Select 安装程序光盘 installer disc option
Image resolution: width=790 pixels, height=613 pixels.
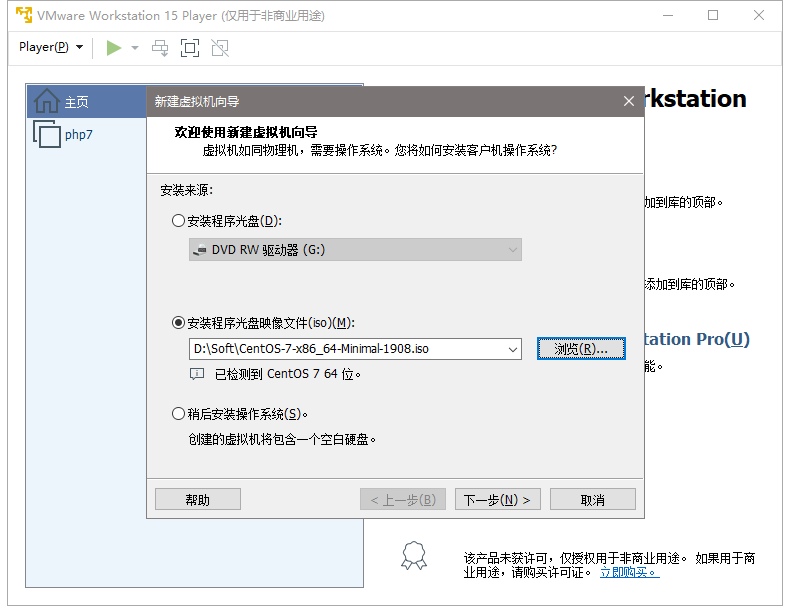[179, 221]
